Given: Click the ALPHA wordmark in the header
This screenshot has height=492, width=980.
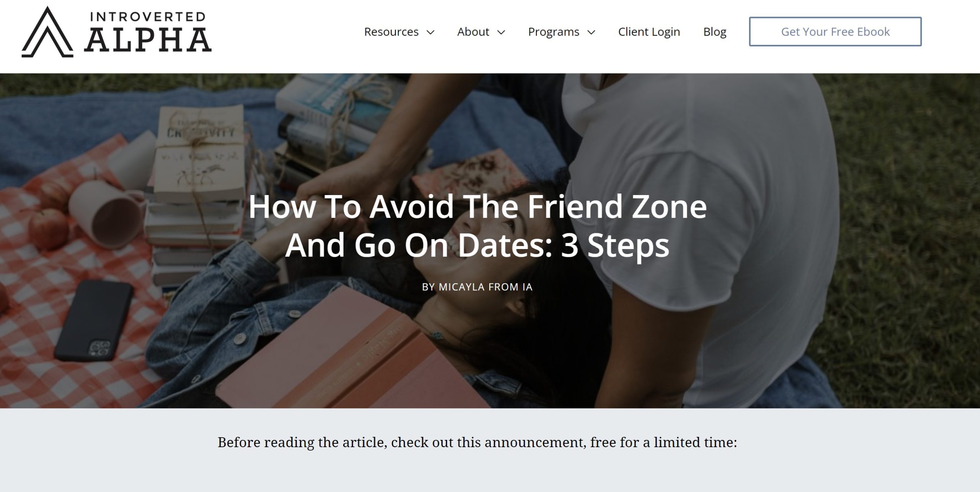Looking at the screenshot, I should pyautogui.click(x=148, y=40).
